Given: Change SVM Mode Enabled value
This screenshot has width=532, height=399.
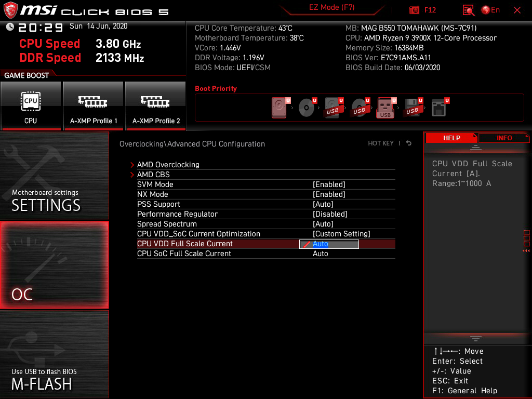Looking at the screenshot, I should tap(329, 184).
